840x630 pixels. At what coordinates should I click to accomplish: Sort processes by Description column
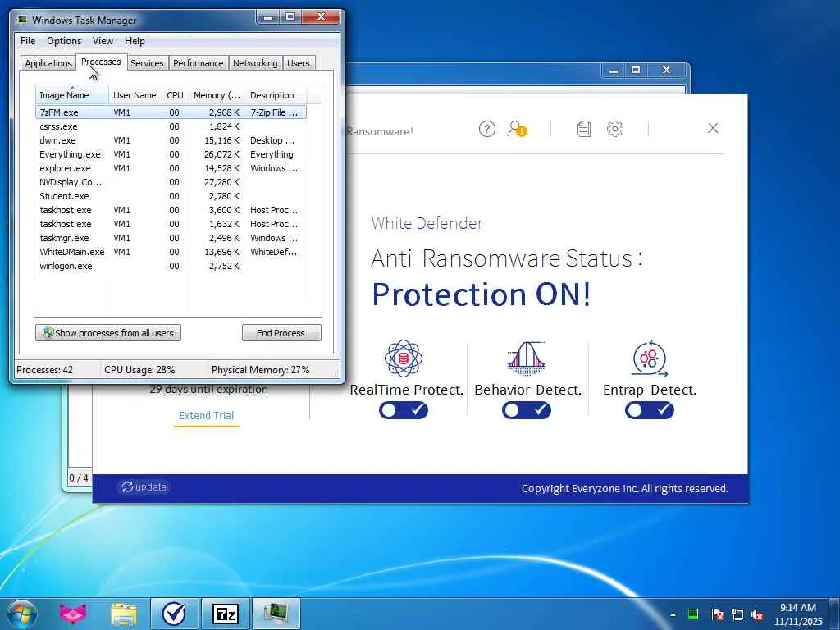point(276,95)
